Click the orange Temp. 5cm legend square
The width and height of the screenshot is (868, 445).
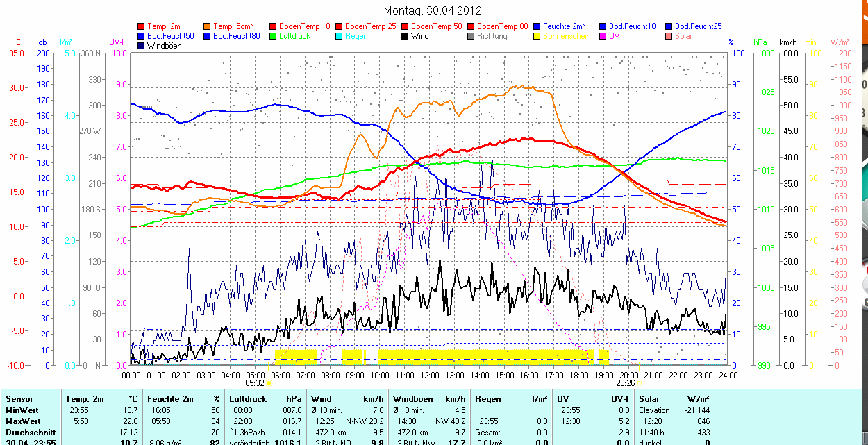coord(208,26)
